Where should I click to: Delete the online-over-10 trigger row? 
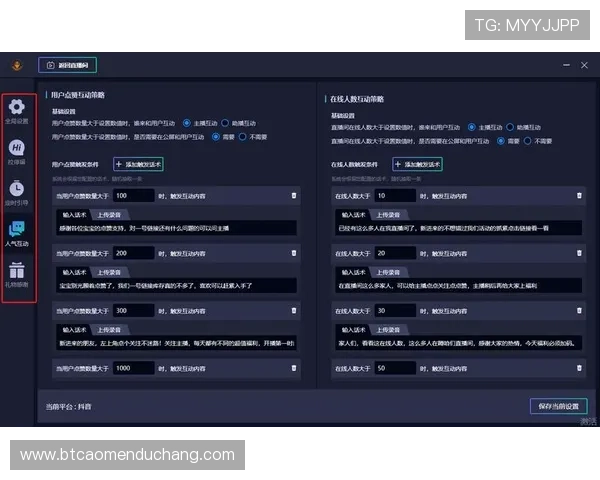(579, 196)
